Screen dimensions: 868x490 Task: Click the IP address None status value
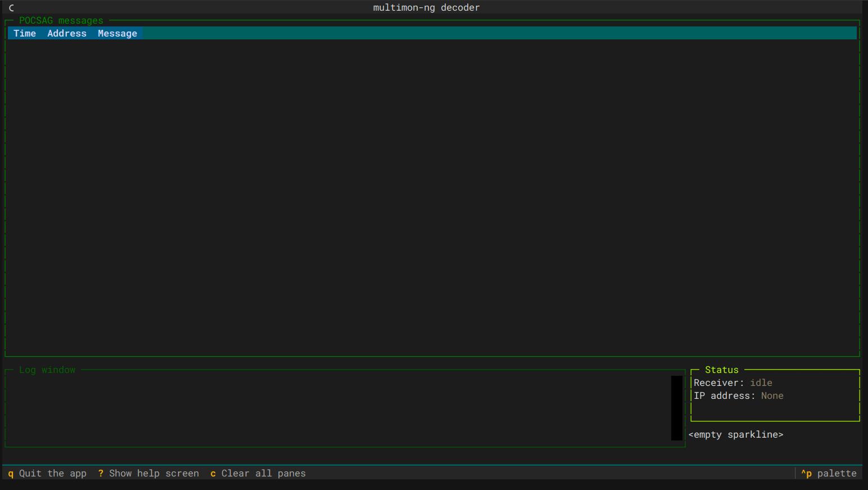pyautogui.click(x=772, y=395)
